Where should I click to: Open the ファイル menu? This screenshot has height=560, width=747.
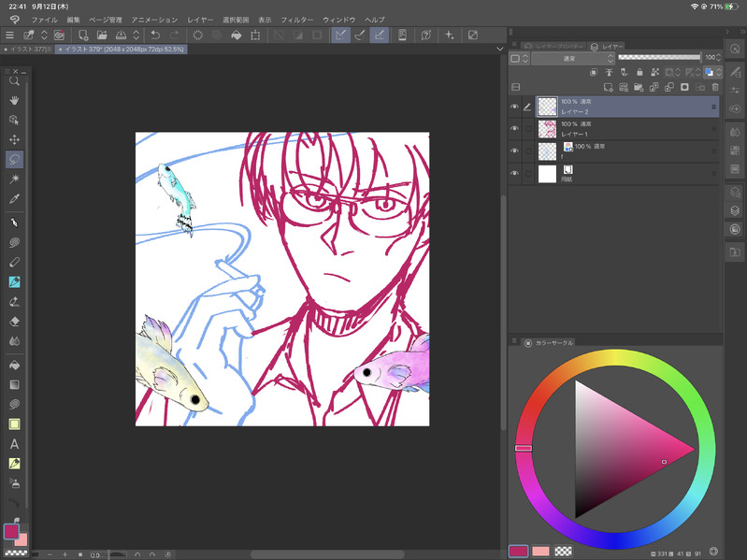pyautogui.click(x=44, y=20)
